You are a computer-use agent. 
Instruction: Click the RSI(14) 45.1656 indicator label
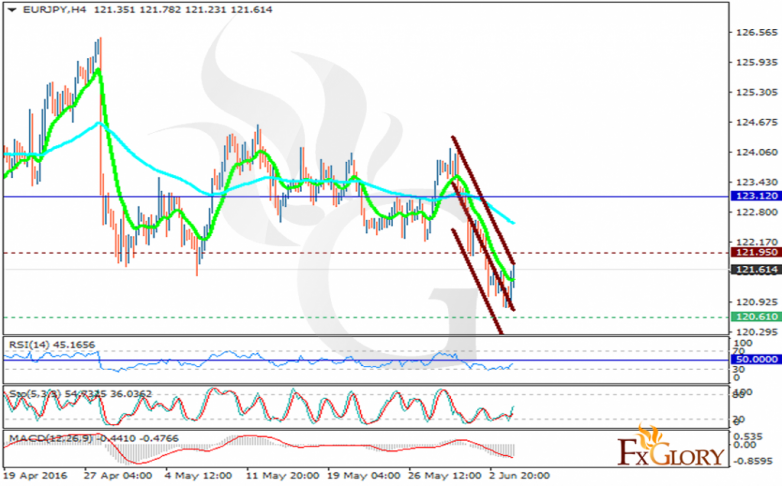[x=52, y=345]
